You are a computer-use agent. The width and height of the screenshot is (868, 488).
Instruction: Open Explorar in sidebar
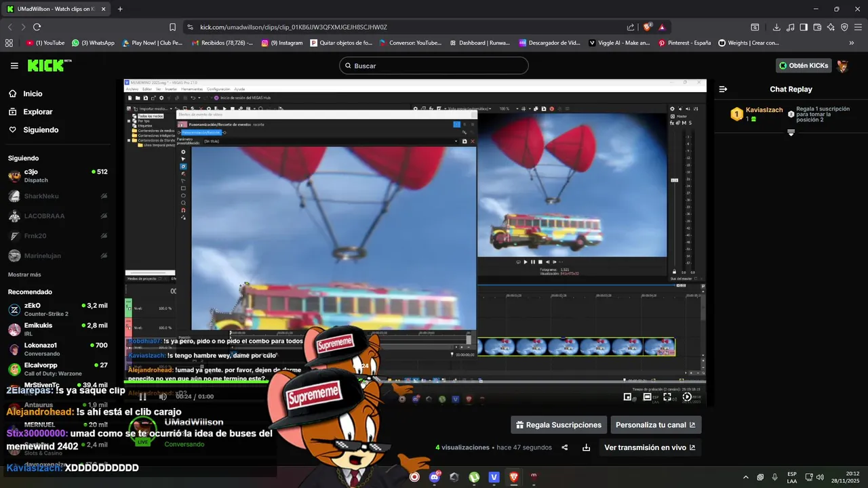(x=31, y=112)
